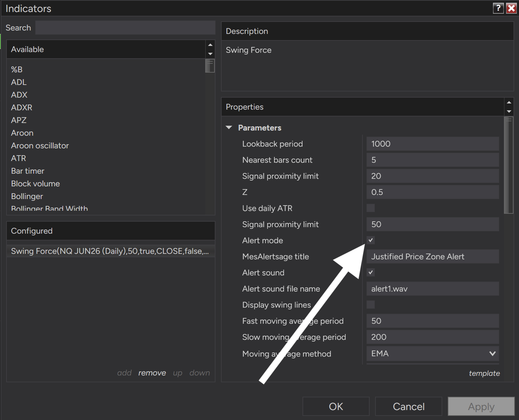Toggle the Alert sound checkbox
Viewport: 519px width, 420px height.
371,272
